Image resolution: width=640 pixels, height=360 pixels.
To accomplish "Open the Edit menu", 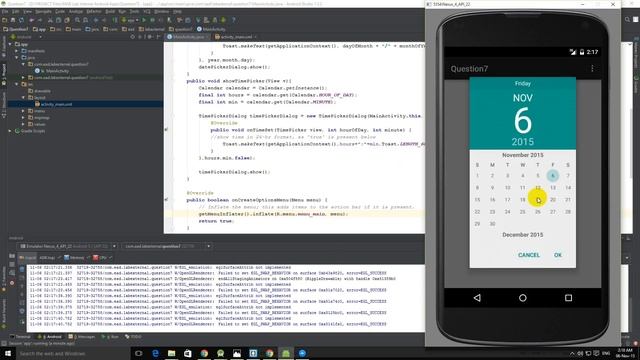I will pos(16,11).
